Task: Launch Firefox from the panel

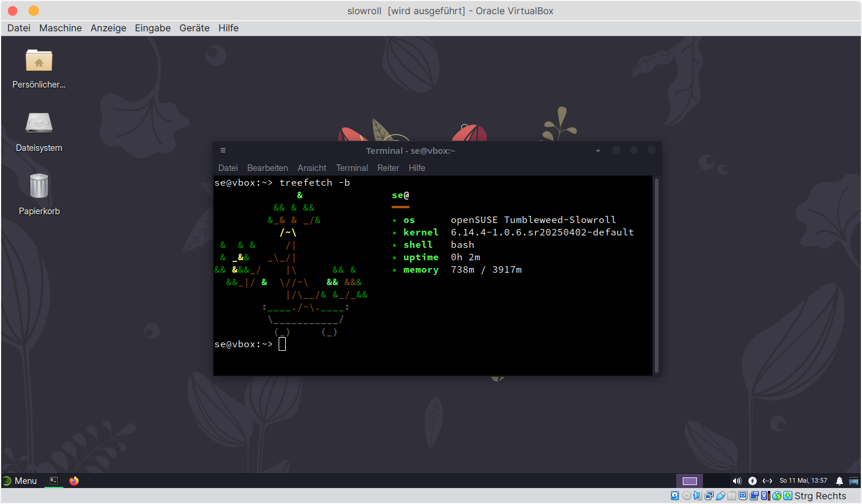Action: (74, 481)
